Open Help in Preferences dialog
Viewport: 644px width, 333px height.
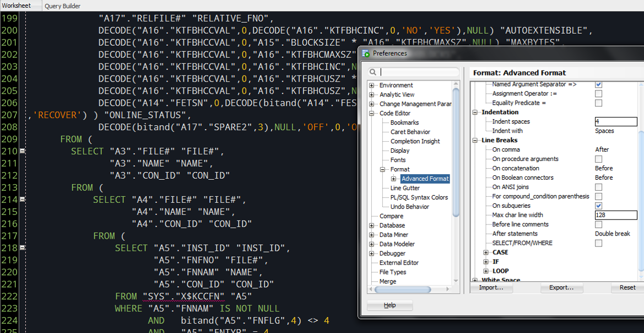390,305
